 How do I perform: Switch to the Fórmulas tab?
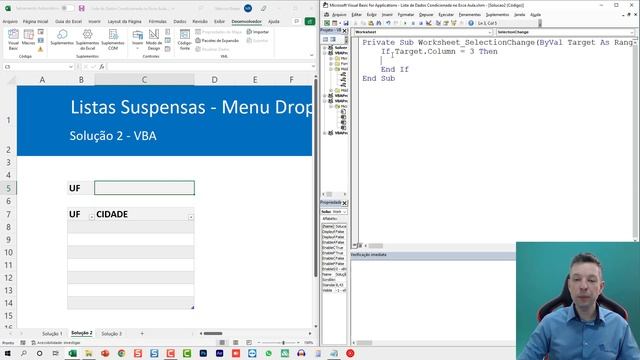[157, 21]
